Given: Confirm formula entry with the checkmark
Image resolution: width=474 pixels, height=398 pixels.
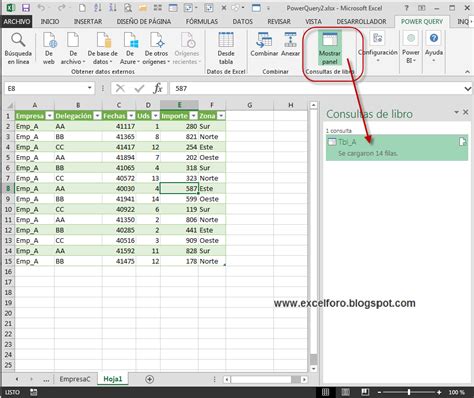Looking at the screenshot, I should (x=139, y=88).
